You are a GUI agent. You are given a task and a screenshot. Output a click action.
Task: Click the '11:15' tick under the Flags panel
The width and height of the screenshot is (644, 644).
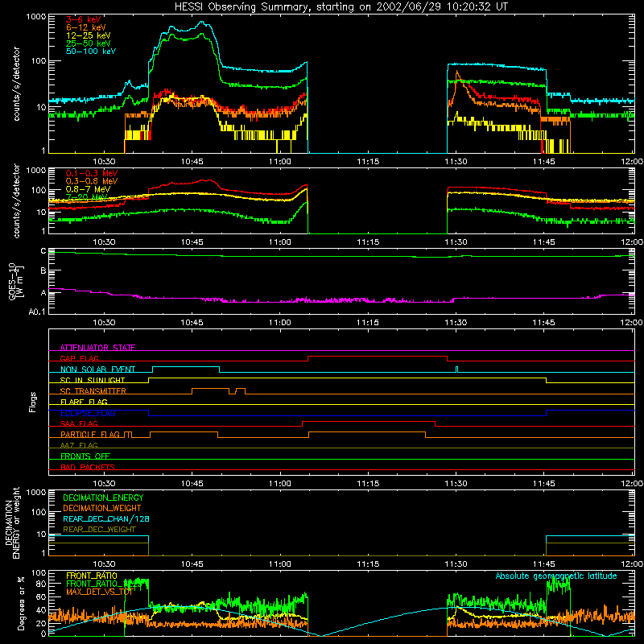coord(368,484)
